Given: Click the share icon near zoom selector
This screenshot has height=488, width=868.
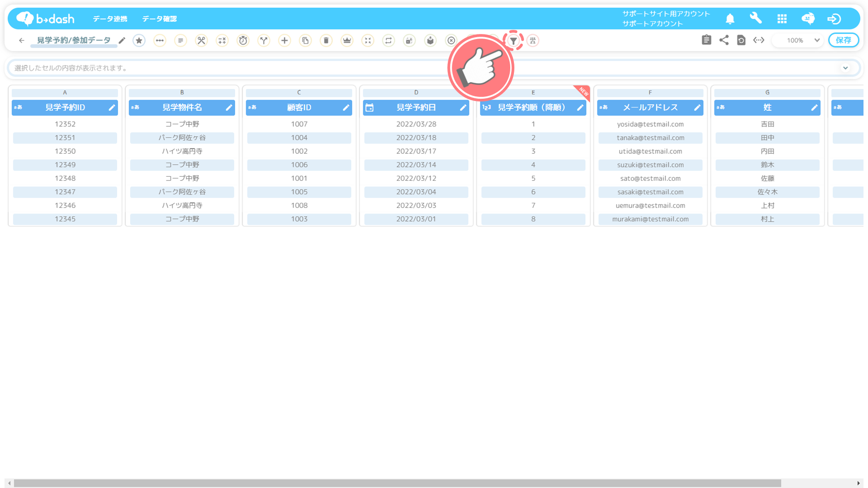Looking at the screenshot, I should tap(724, 40).
